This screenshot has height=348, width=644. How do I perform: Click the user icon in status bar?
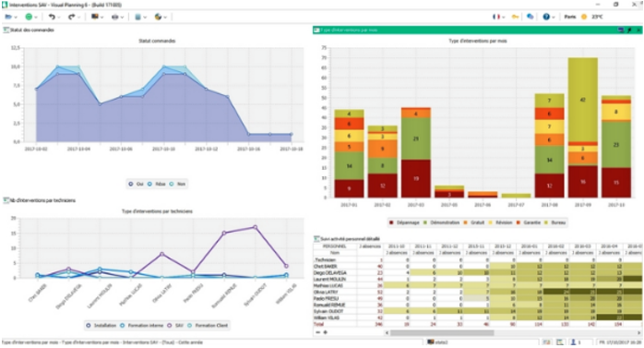pyautogui.click(x=573, y=342)
